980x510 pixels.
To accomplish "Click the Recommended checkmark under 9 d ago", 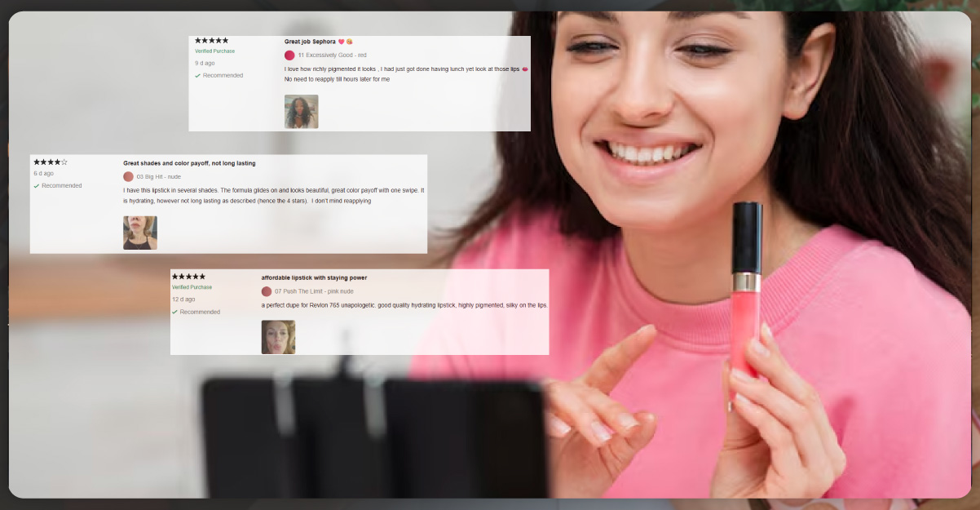I will click(x=197, y=76).
